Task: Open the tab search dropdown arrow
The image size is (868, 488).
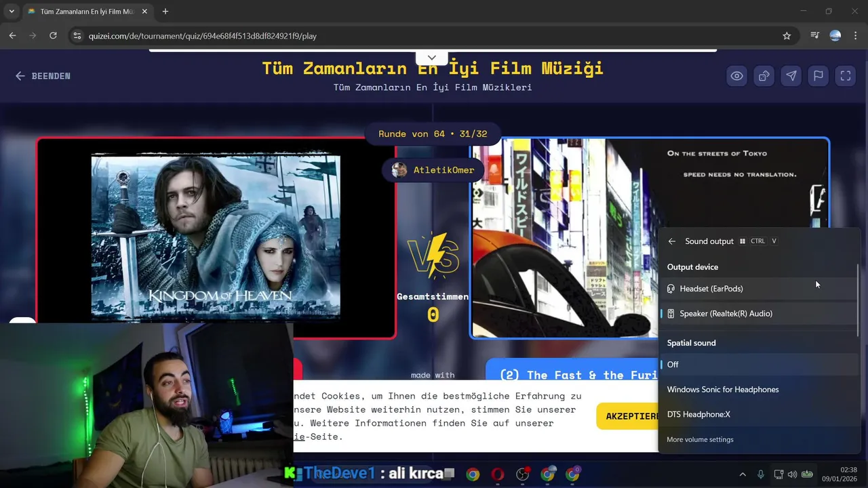Action: (12, 12)
